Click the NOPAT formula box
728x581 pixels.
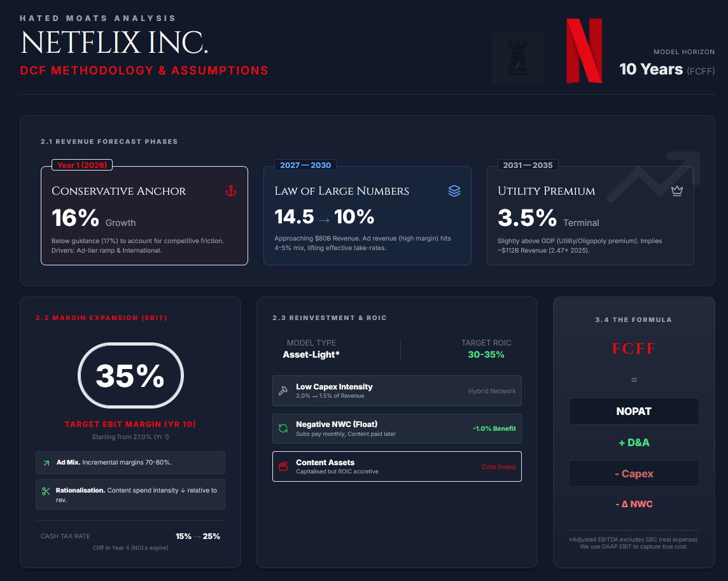(634, 411)
